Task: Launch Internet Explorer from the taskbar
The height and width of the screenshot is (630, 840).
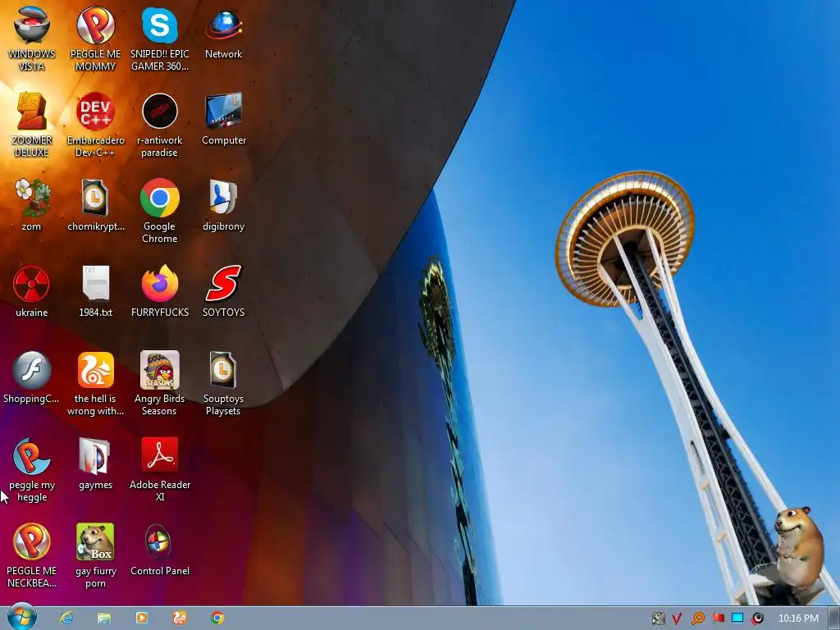Action: click(66, 619)
